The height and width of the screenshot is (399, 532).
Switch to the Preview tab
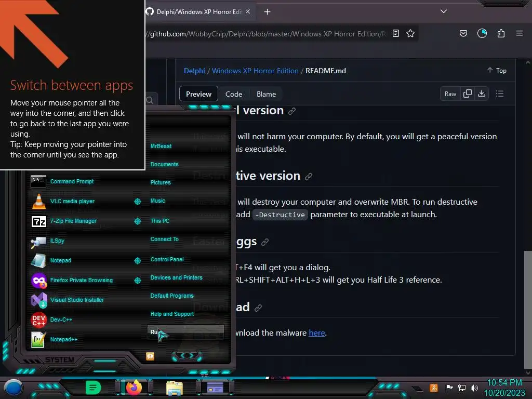[198, 94]
